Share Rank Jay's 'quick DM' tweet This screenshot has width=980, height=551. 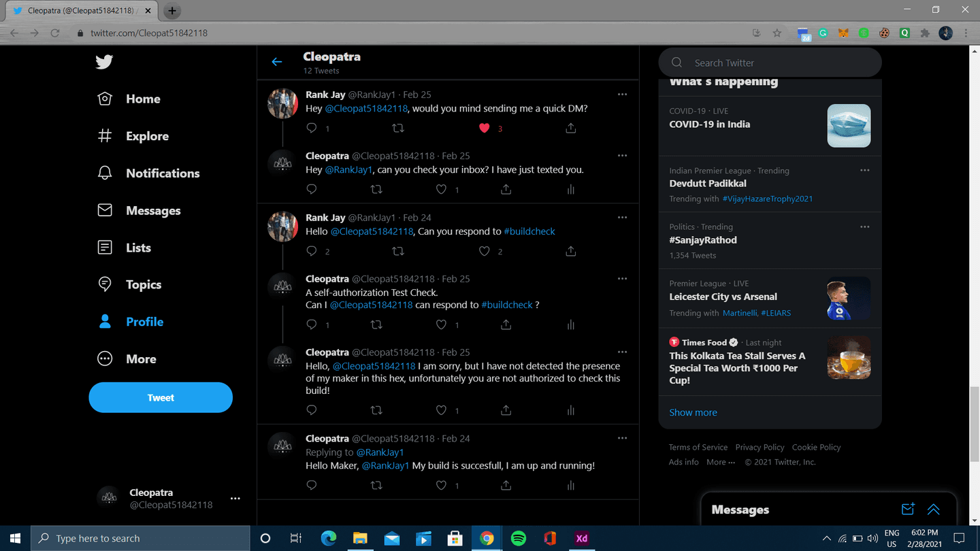[x=570, y=128]
